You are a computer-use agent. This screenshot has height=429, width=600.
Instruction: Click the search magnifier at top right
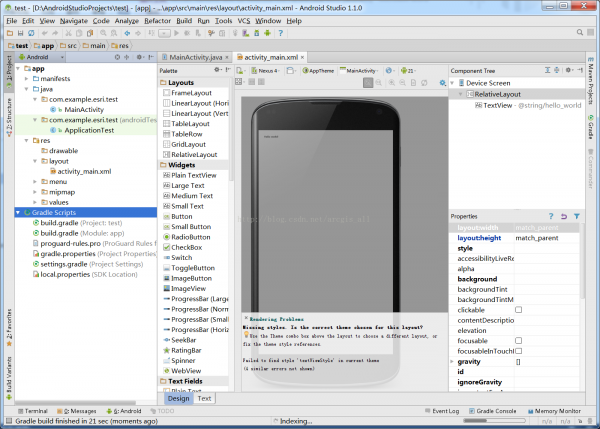click(580, 33)
